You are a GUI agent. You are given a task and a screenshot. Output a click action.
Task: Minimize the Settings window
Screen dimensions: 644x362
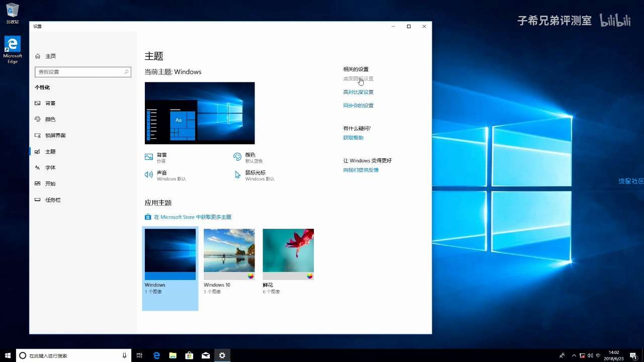(393, 26)
